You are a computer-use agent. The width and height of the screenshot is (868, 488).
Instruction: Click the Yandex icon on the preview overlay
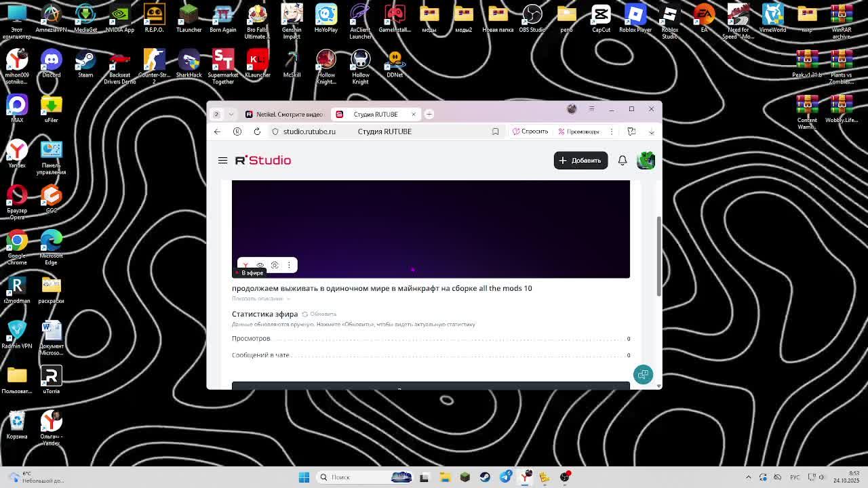pyautogui.click(x=245, y=265)
